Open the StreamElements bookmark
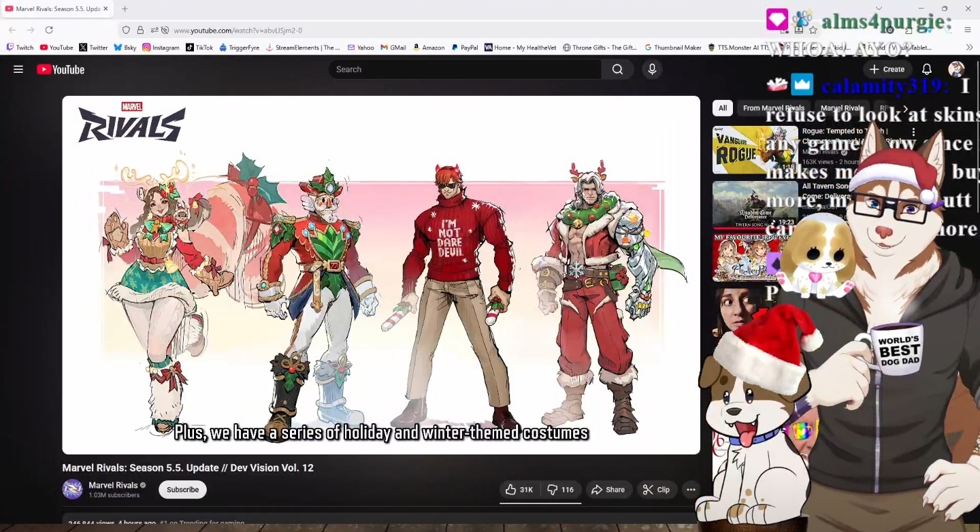980x532 pixels. click(303, 48)
